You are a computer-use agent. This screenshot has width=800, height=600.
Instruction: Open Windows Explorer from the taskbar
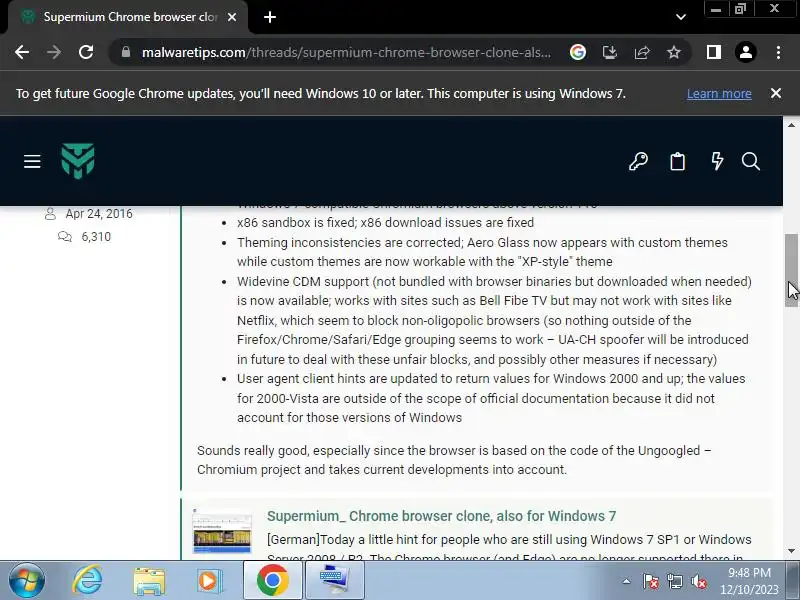pos(149,581)
